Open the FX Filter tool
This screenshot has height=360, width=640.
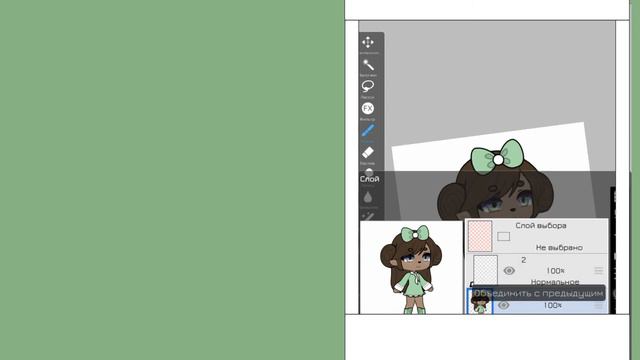pos(368,109)
